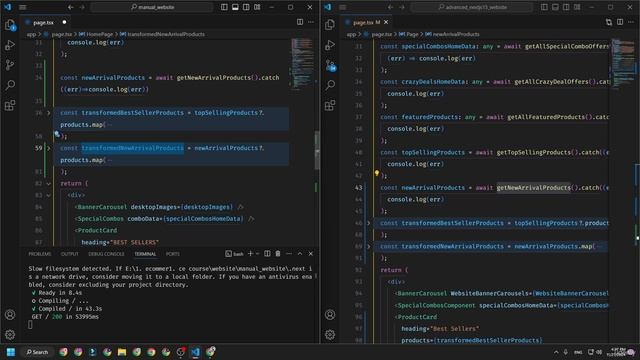Screen dimensions: 640x360
Task: Open Manage gear in left window
Action: (10, 335)
